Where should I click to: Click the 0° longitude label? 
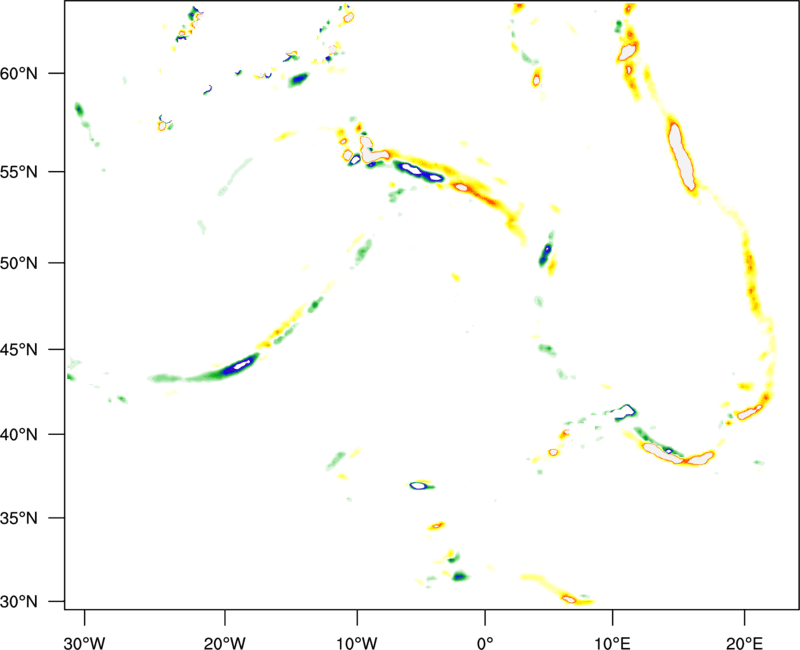tap(485, 643)
